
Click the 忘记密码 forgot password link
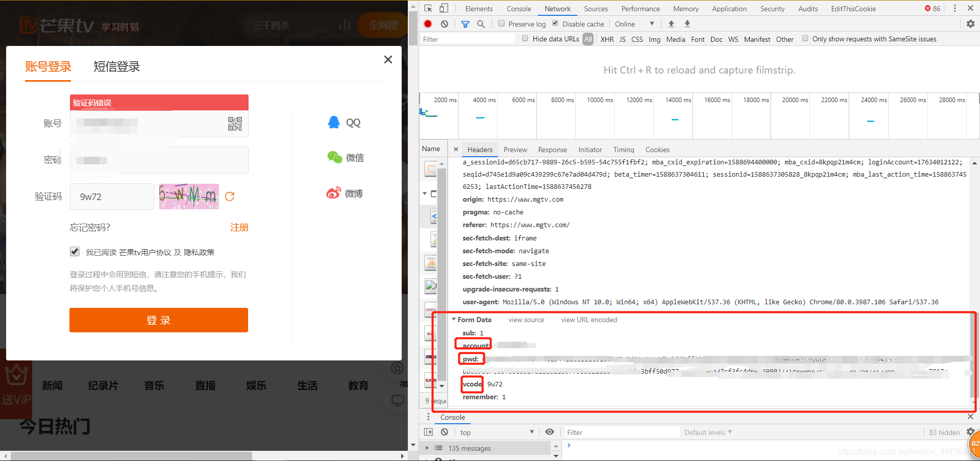click(x=90, y=228)
